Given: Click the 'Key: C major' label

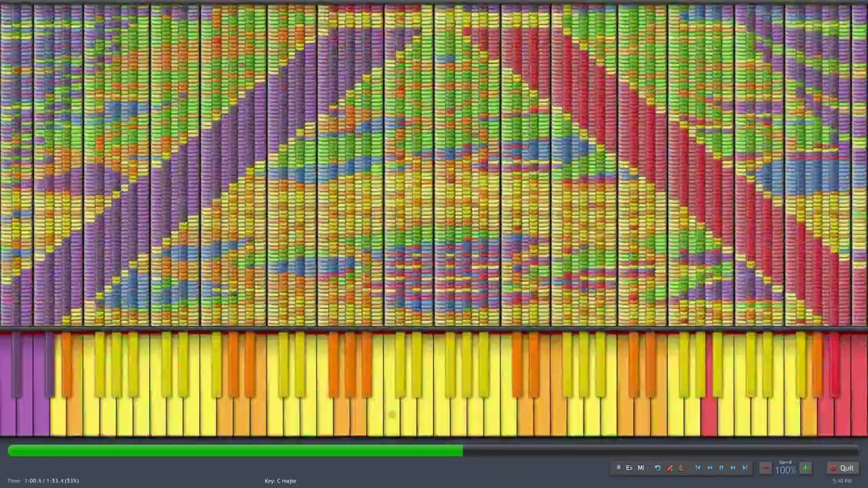Looking at the screenshot, I should pyautogui.click(x=281, y=481).
